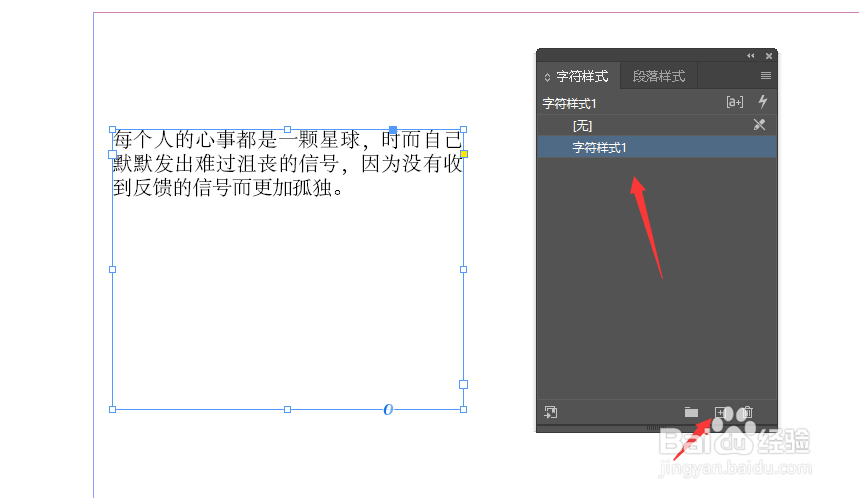Screen dimensions: 859x498
Task: Select the [无] style row
Action: [657, 125]
